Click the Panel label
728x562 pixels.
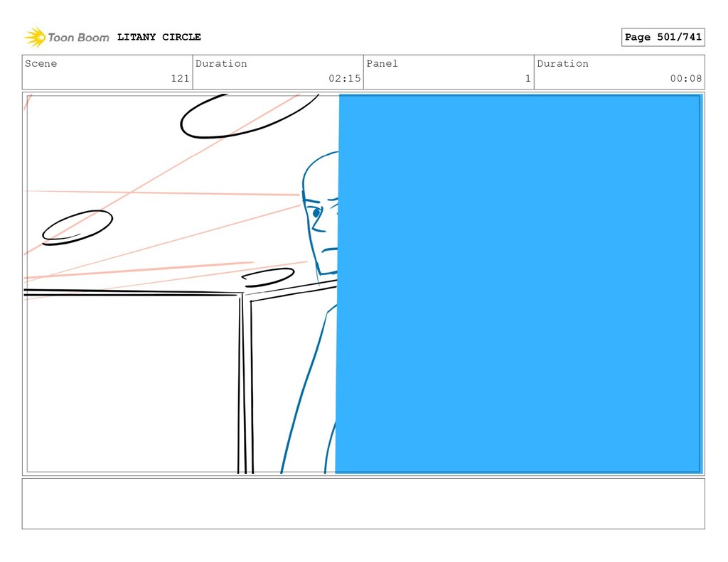coord(382,63)
